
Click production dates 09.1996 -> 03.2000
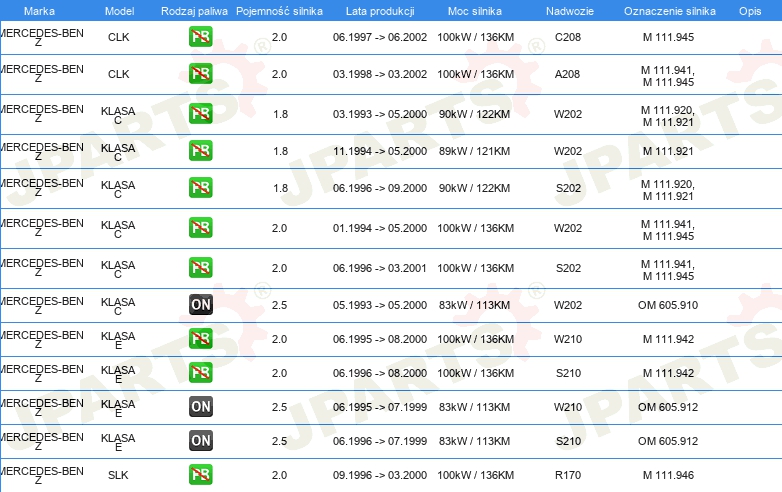click(380, 475)
